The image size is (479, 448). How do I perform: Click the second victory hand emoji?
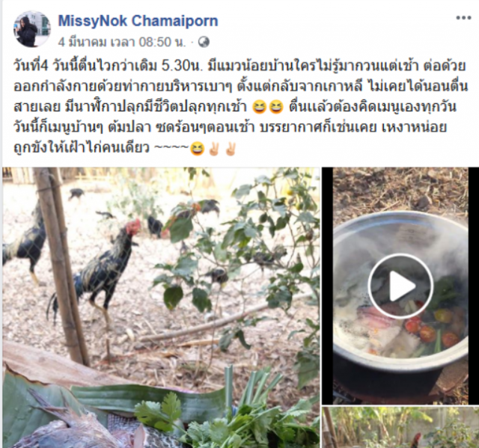(230, 149)
